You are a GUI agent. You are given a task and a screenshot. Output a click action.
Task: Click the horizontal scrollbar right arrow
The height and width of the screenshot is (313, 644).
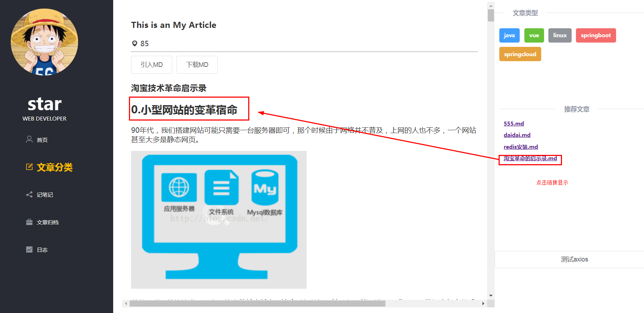483,304
